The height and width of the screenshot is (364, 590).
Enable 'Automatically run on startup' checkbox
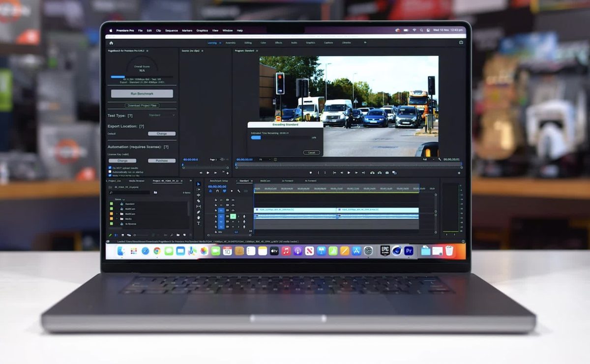click(x=110, y=172)
